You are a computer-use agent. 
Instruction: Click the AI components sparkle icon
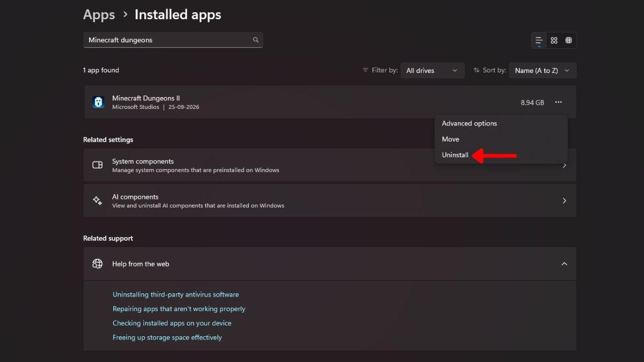(x=97, y=201)
